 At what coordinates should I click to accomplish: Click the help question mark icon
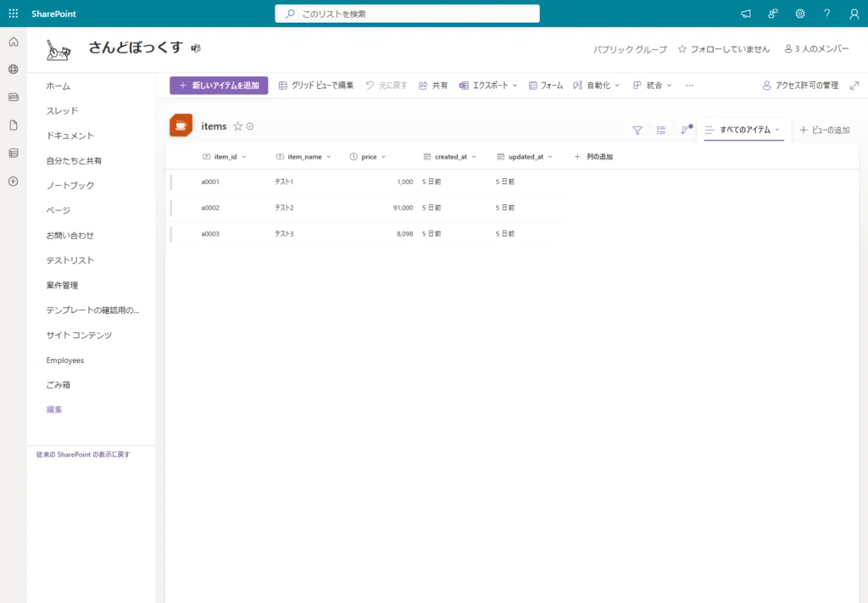[x=826, y=14]
